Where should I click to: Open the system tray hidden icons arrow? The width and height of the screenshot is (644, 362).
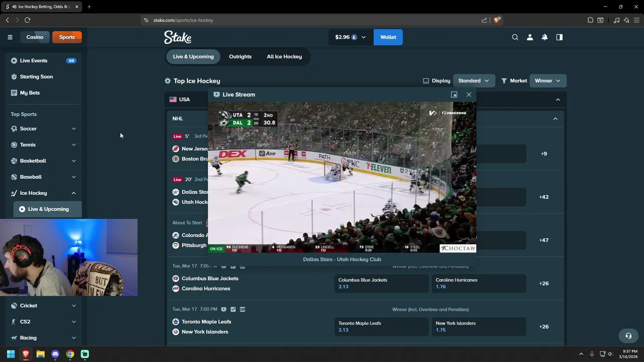coord(581,354)
